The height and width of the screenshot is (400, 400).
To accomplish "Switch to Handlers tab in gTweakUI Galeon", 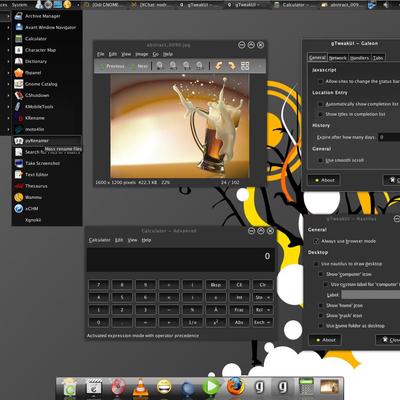I will [360, 58].
